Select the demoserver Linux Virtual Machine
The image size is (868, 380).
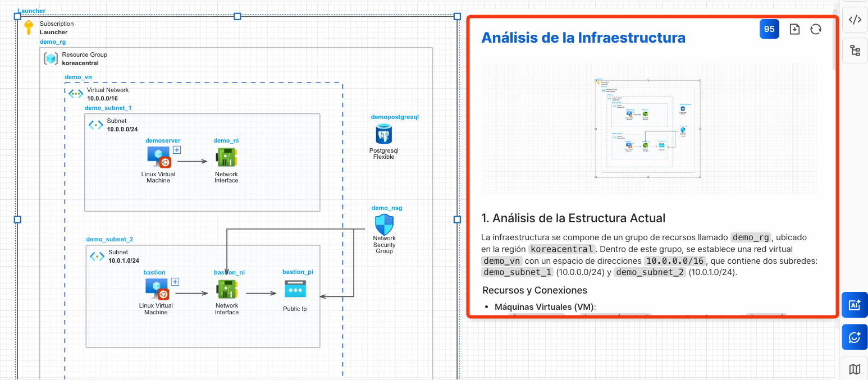click(158, 158)
